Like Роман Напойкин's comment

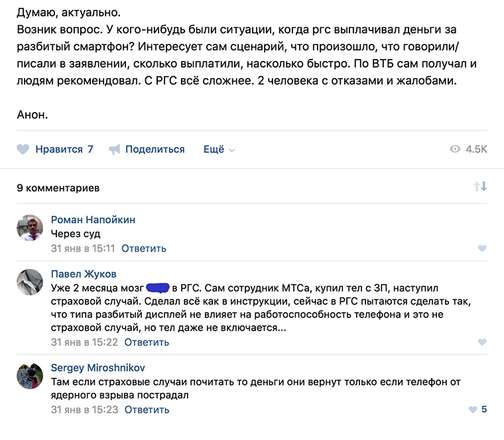(482, 248)
